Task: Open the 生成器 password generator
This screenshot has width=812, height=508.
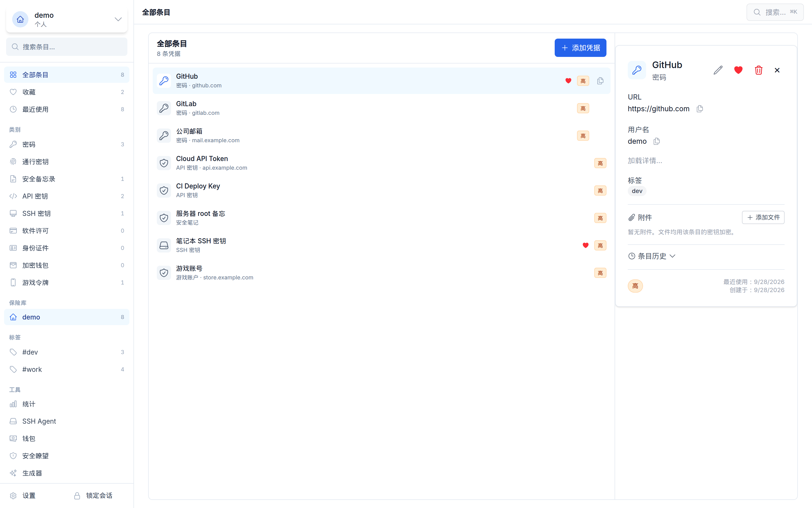Action: click(x=66, y=473)
